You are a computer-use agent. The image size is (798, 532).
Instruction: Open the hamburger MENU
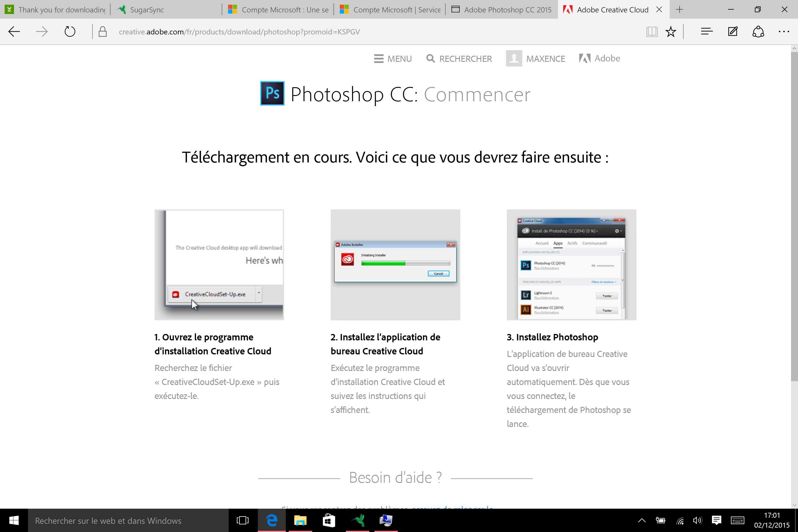point(393,59)
